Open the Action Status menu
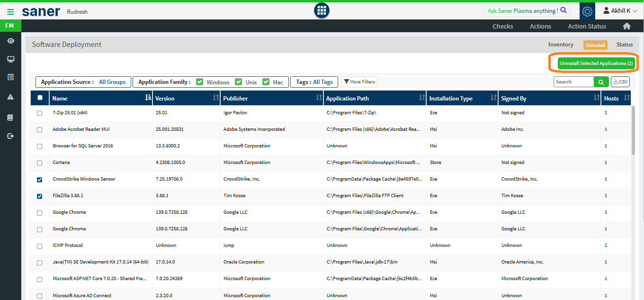 click(x=587, y=26)
